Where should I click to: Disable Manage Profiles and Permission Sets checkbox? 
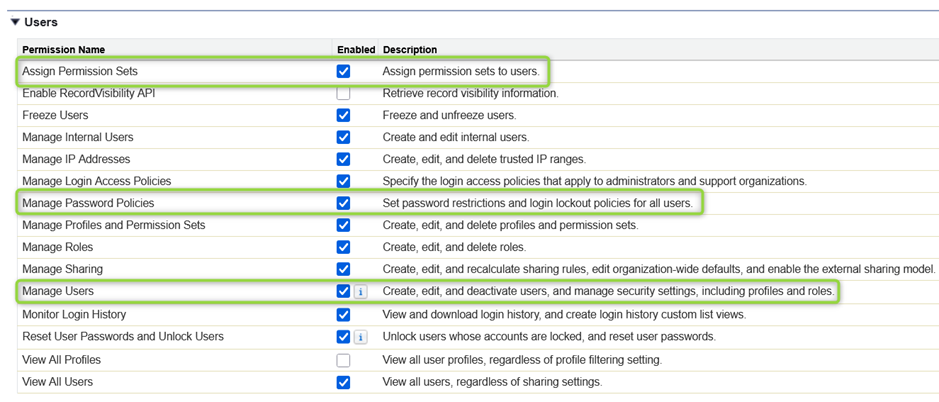pos(344,226)
